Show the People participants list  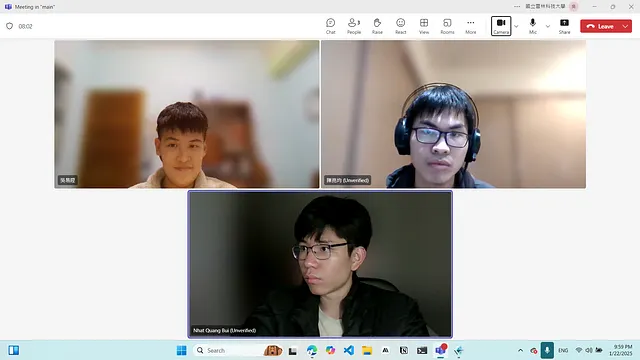[x=354, y=26]
